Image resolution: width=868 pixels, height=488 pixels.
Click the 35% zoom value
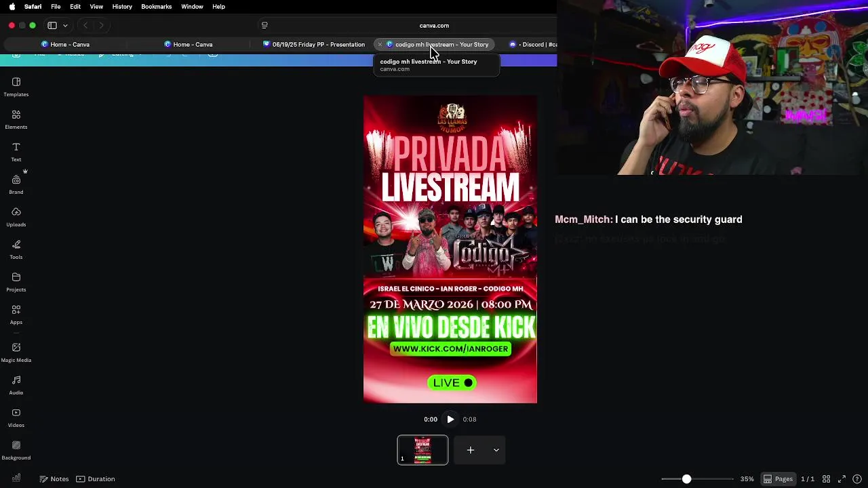pyautogui.click(x=747, y=479)
